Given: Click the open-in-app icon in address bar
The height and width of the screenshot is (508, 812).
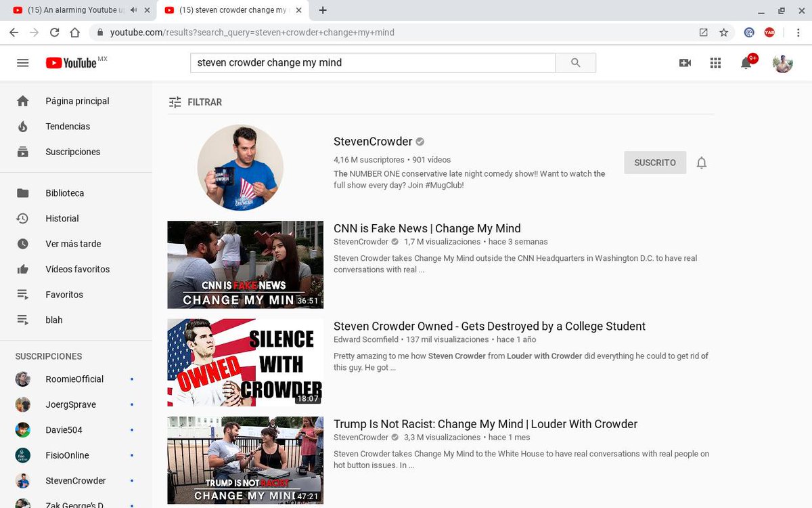Looking at the screenshot, I should 703,33.
